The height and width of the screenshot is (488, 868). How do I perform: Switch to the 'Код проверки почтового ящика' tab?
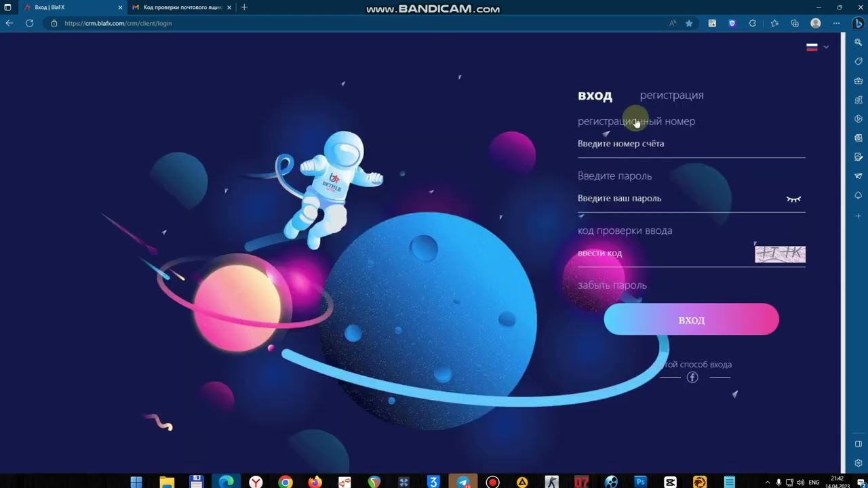point(182,7)
